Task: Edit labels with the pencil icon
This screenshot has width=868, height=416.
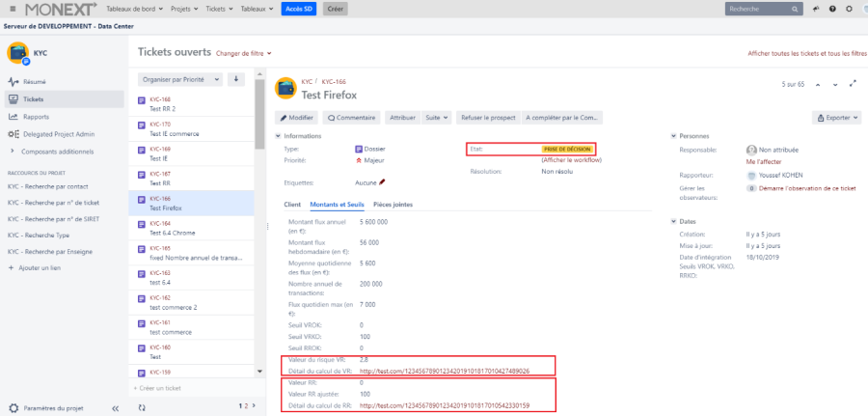Action: [x=382, y=181]
